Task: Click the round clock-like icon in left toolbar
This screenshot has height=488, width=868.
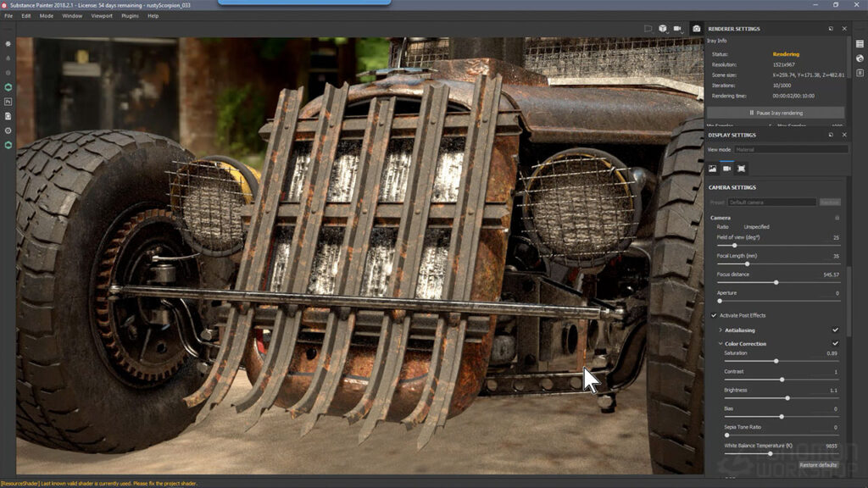Action: point(8,130)
